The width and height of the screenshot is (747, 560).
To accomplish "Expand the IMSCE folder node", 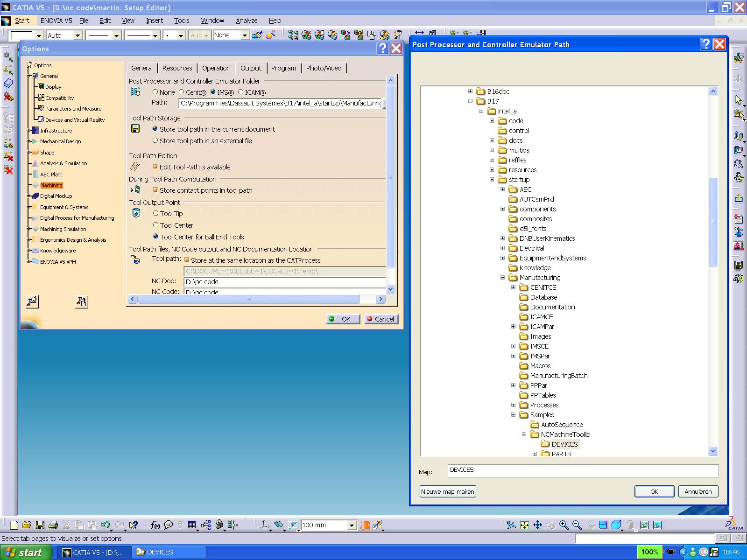I will (x=513, y=346).
